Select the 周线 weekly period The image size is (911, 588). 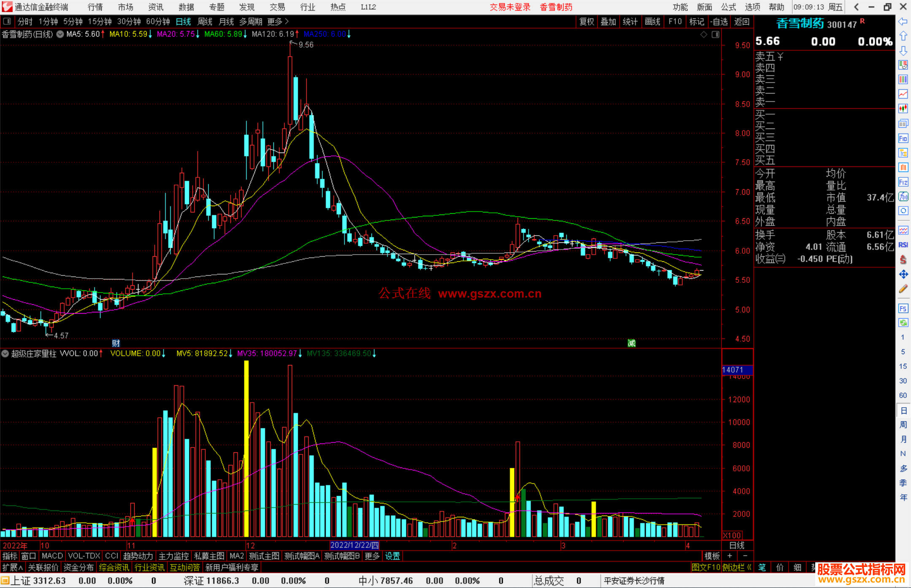(205, 21)
